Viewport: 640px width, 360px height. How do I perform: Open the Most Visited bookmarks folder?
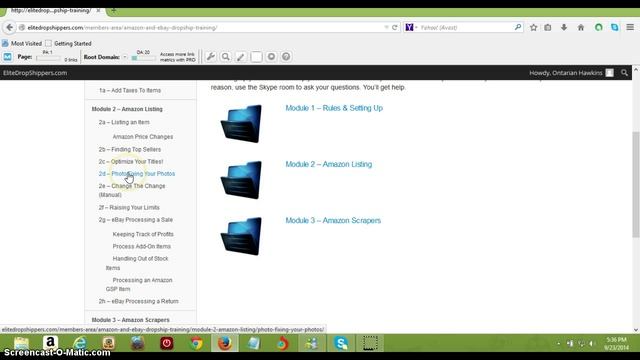tap(22, 43)
